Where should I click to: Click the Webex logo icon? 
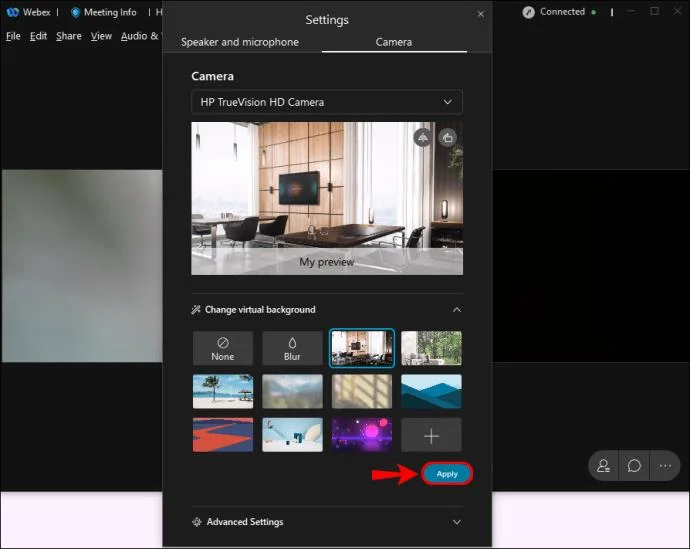coord(12,12)
